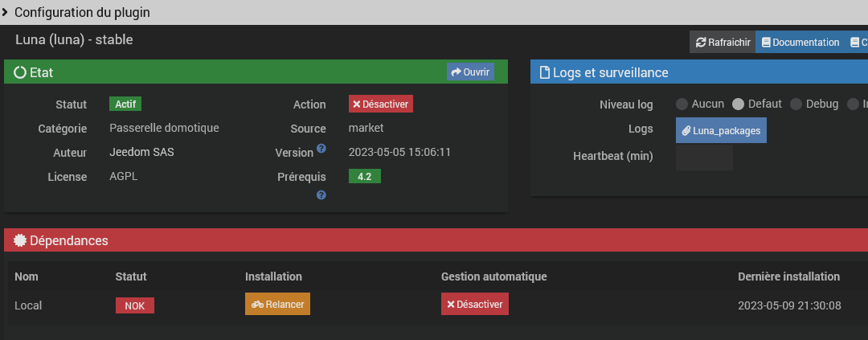The width and height of the screenshot is (868, 340).
Task: Click the motorcycle icon in Relancer button
Action: pyautogui.click(x=257, y=305)
